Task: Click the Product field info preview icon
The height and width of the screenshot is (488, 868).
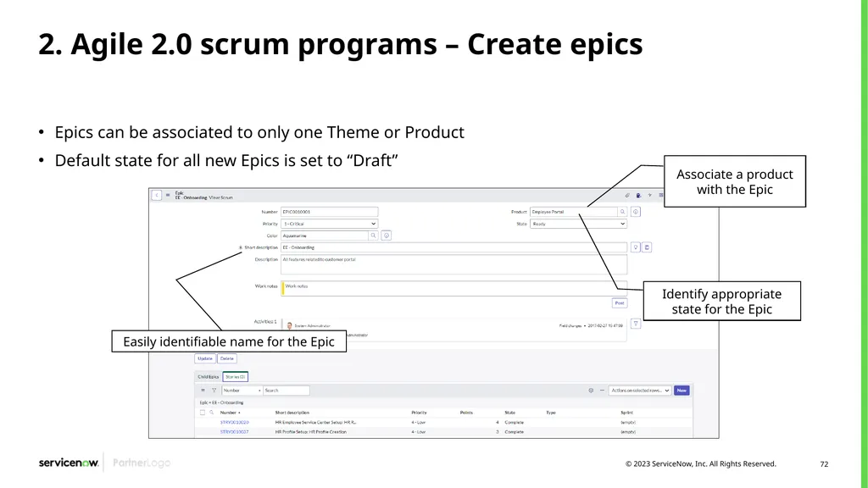Action: point(636,212)
